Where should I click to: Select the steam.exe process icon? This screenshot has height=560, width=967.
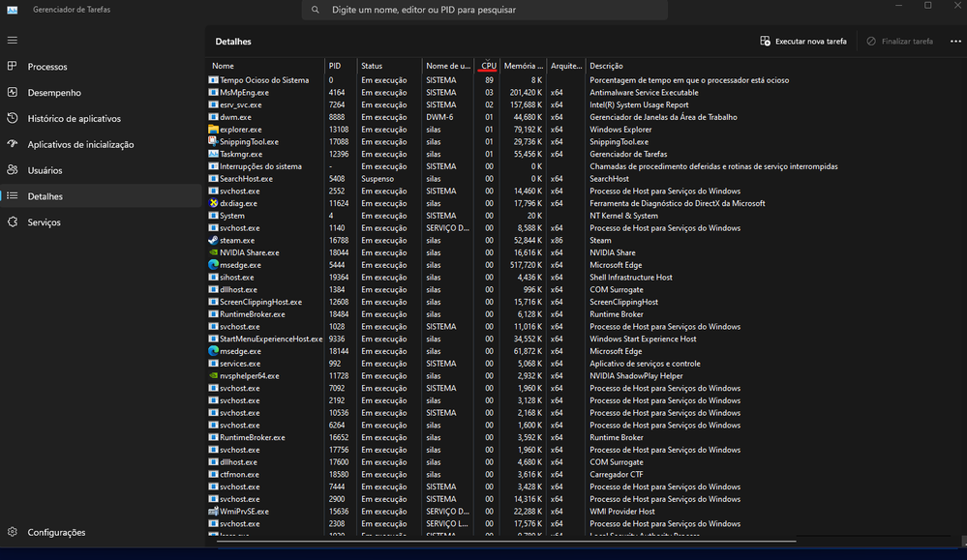[213, 241]
